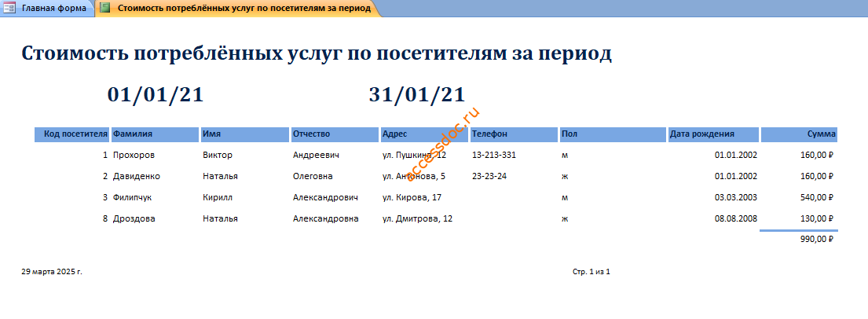Click birth date 03.03.2003

(736, 197)
